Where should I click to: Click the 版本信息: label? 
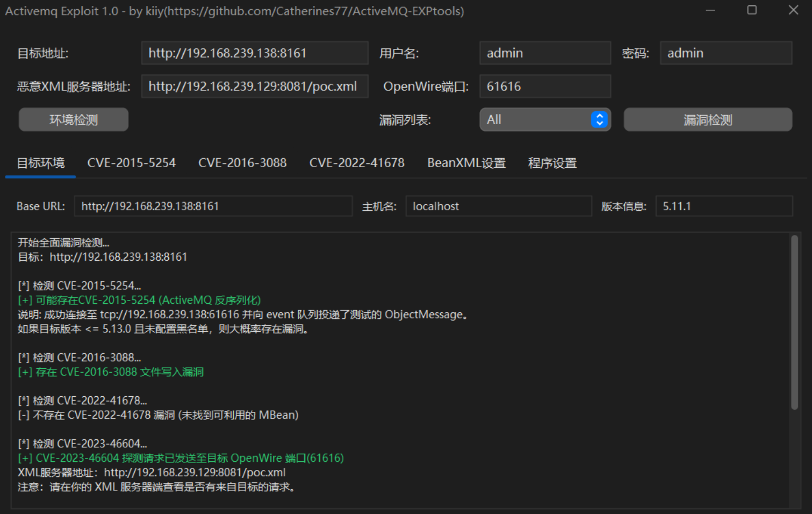(624, 206)
